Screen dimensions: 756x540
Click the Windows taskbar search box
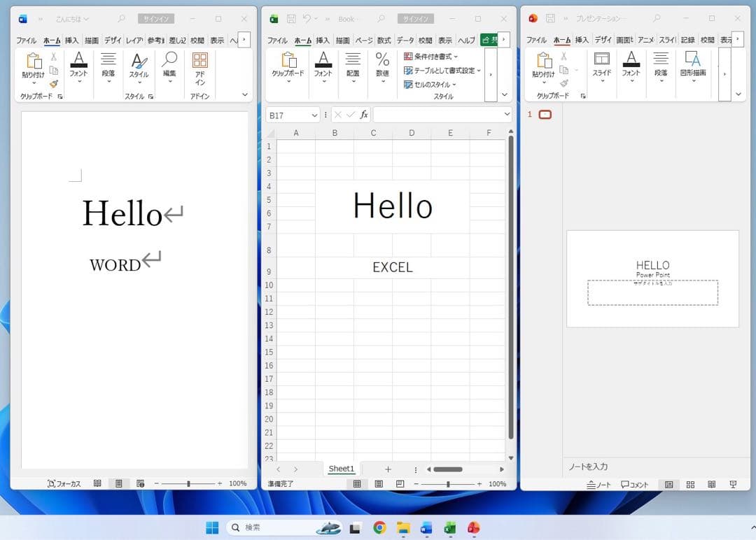coord(284,527)
